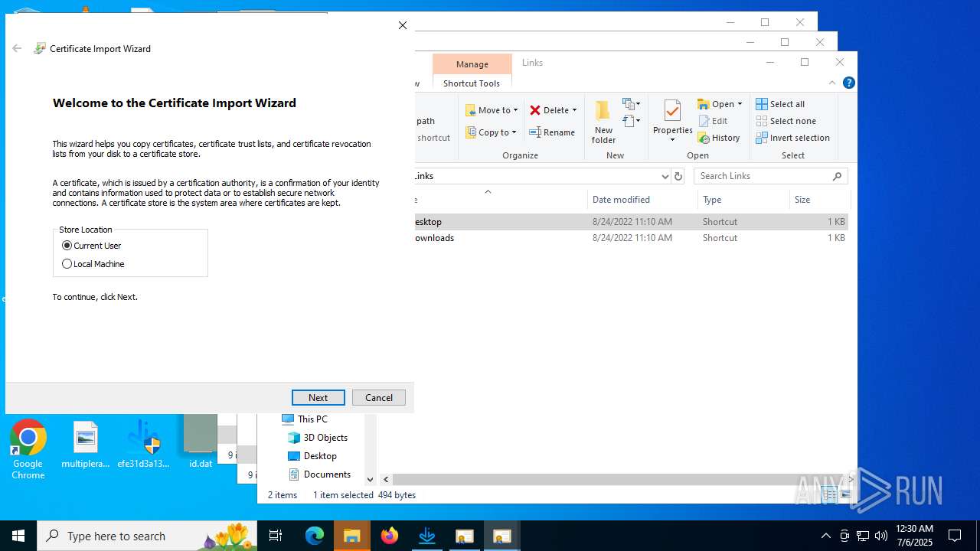Click Edit in the Open group
980x551 pixels.
click(713, 121)
